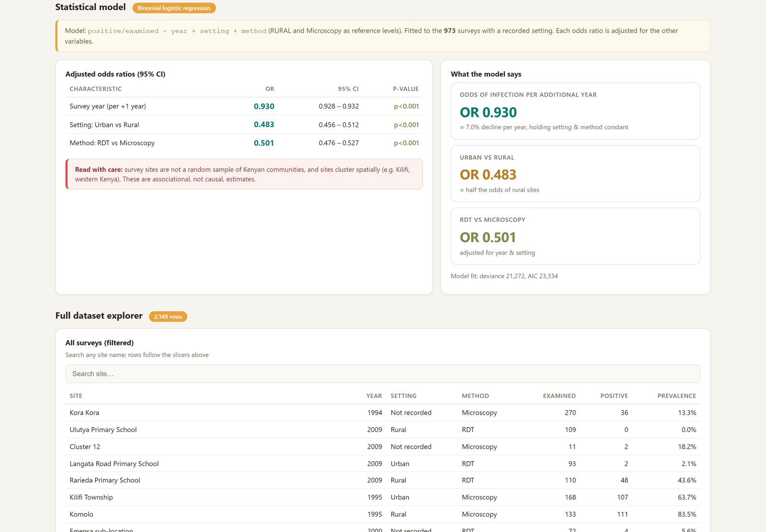This screenshot has height=532, width=766.
Task: Click the P-VALUE column header
Action: click(406, 89)
